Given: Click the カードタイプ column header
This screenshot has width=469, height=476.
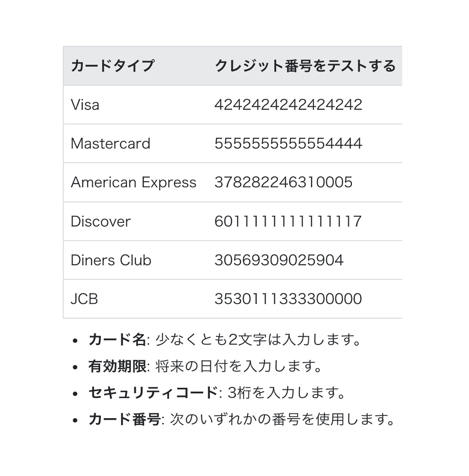Looking at the screenshot, I should tap(112, 66).
